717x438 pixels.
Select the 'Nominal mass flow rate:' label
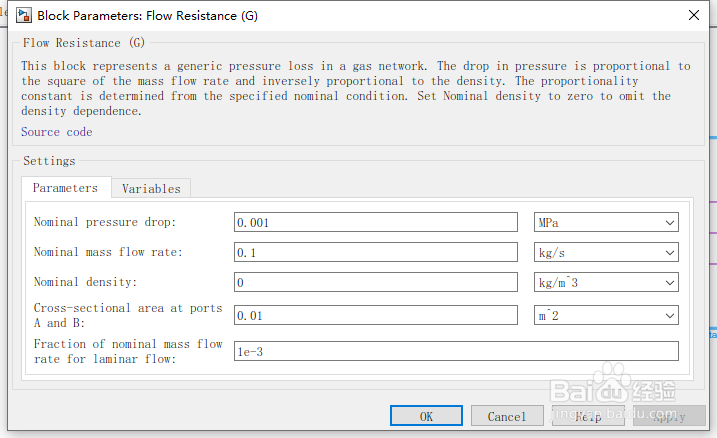click(108, 252)
